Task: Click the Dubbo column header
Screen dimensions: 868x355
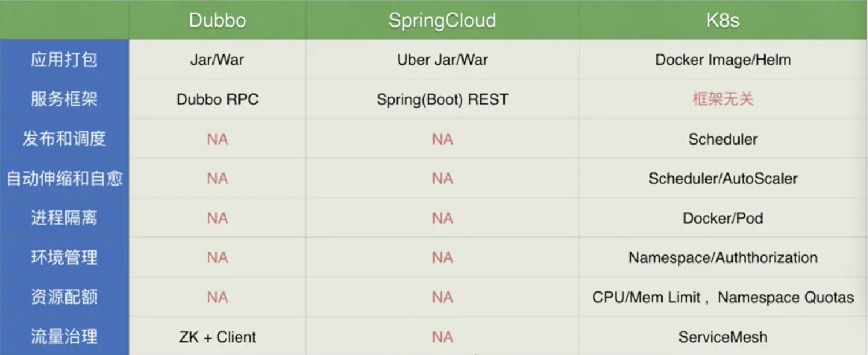Action: 217,21
